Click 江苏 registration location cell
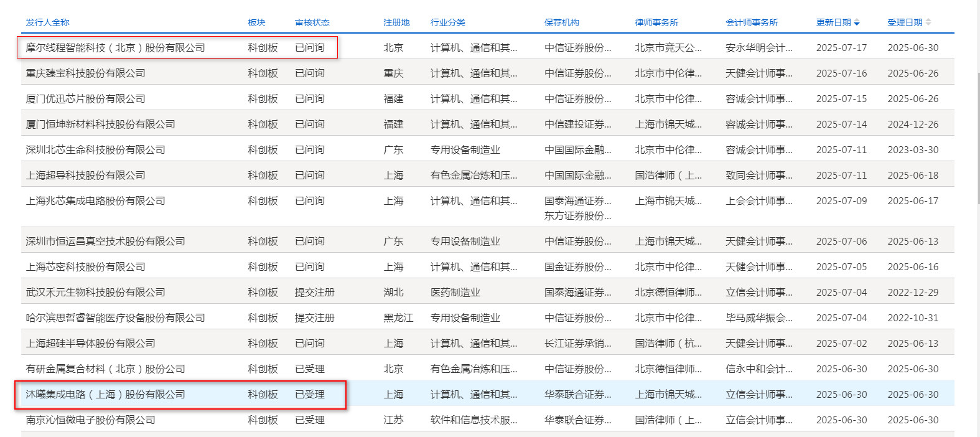980x437 pixels. pos(393,420)
